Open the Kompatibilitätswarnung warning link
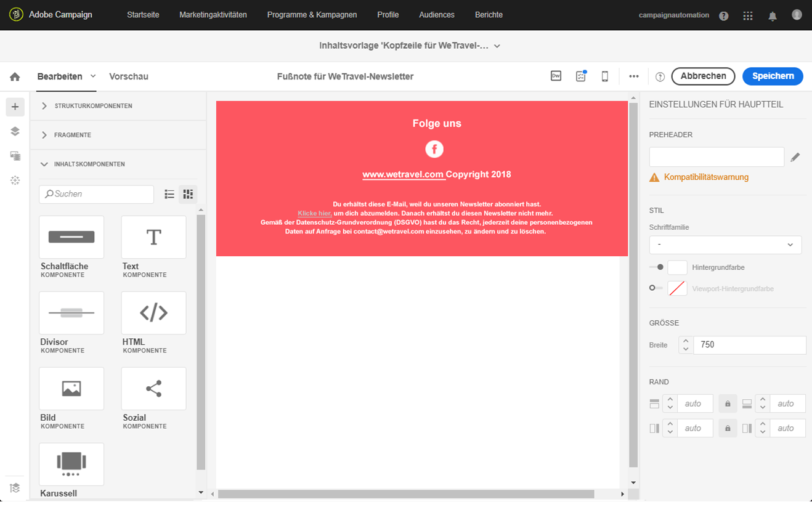 (706, 177)
